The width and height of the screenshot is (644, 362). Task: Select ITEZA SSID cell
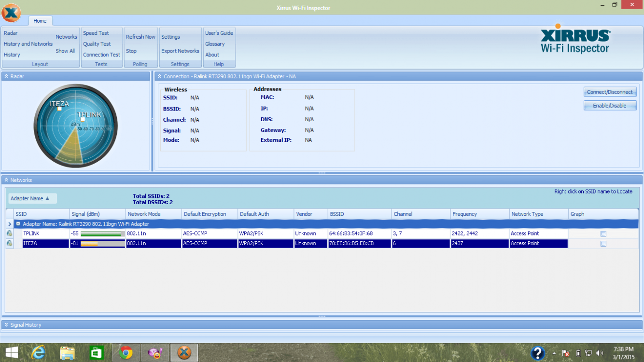46,244
